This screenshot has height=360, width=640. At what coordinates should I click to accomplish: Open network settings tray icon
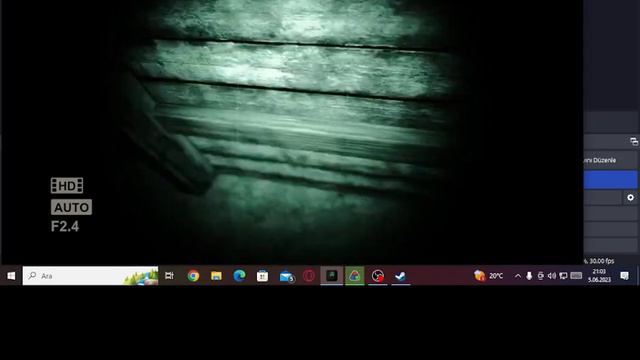coord(563,276)
